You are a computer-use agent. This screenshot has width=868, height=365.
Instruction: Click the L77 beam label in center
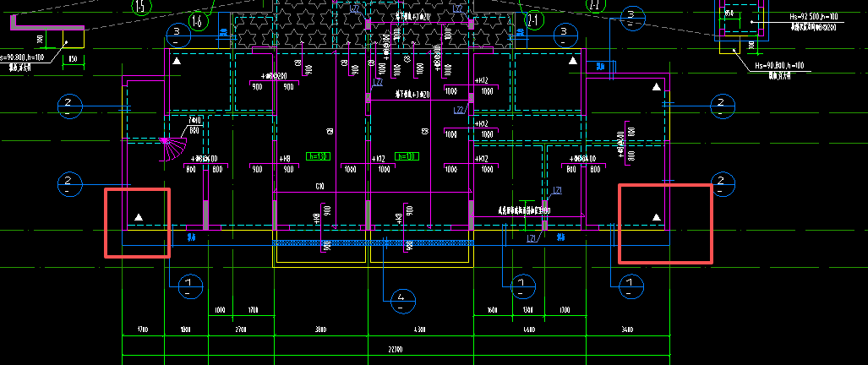pos(378,83)
